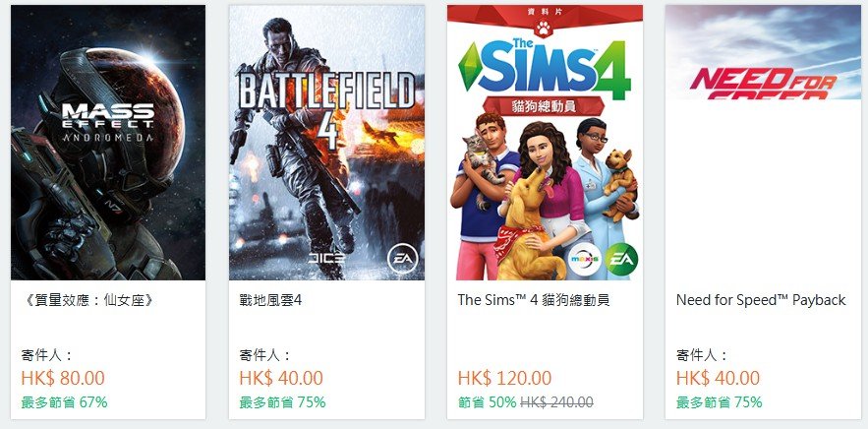
Task: Click the green EA logo on Sims cover
Action: [x=620, y=259]
